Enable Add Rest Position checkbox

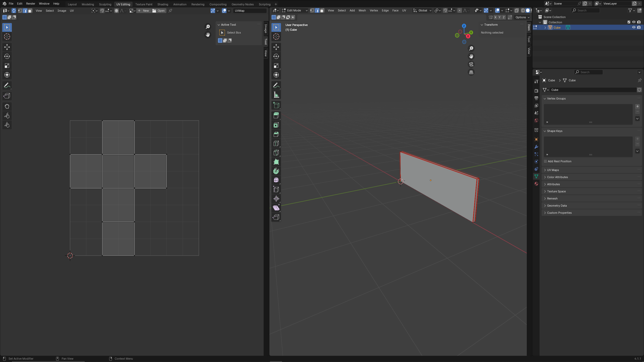[x=545, y=161]
